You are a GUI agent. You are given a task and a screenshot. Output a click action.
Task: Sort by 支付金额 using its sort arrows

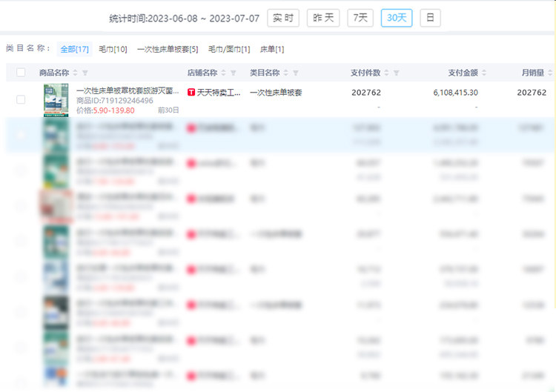[484, 73]
